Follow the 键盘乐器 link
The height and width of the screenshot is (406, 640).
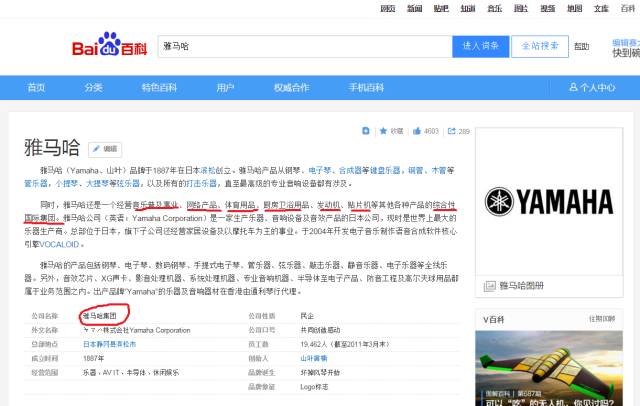point(385,170)
